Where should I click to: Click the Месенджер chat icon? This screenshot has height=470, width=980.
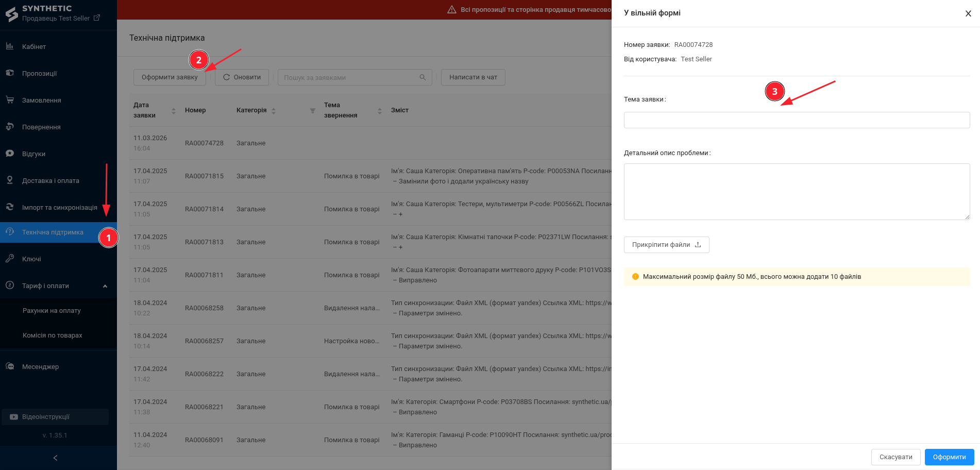[10, 366]
